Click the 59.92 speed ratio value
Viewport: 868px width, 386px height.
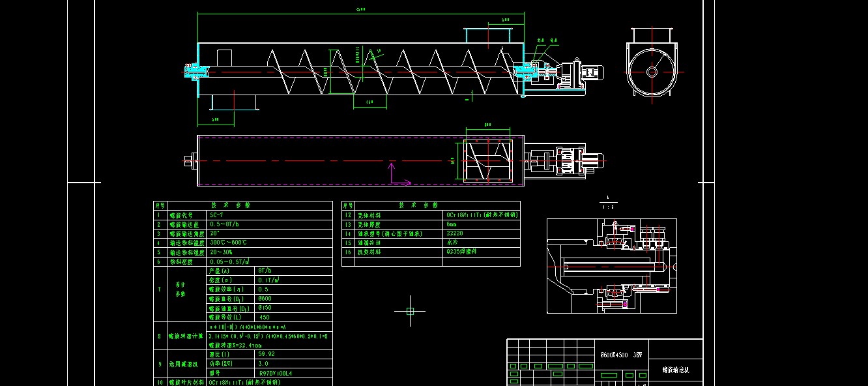[267, 354]
